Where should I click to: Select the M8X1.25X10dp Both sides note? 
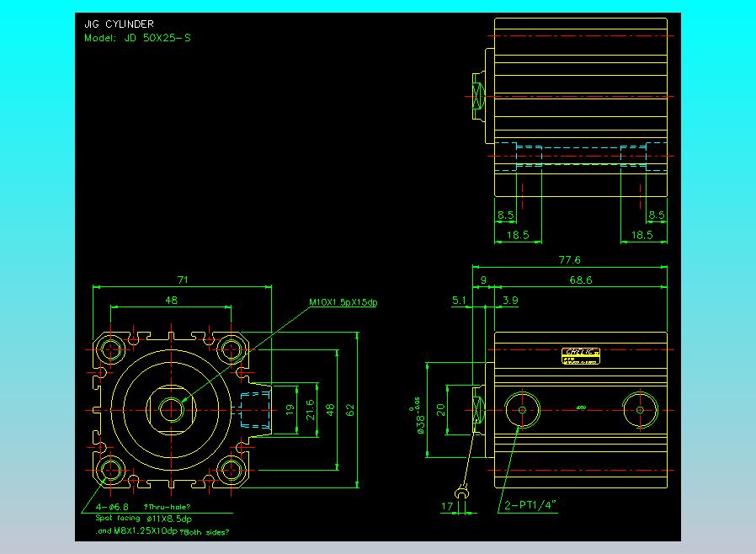tap(162, 531)
